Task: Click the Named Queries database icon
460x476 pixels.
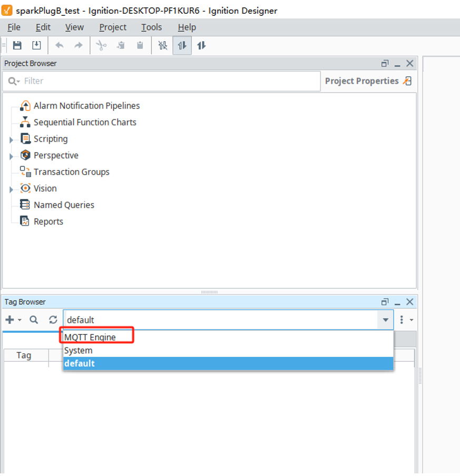Action: coord(25,205)
